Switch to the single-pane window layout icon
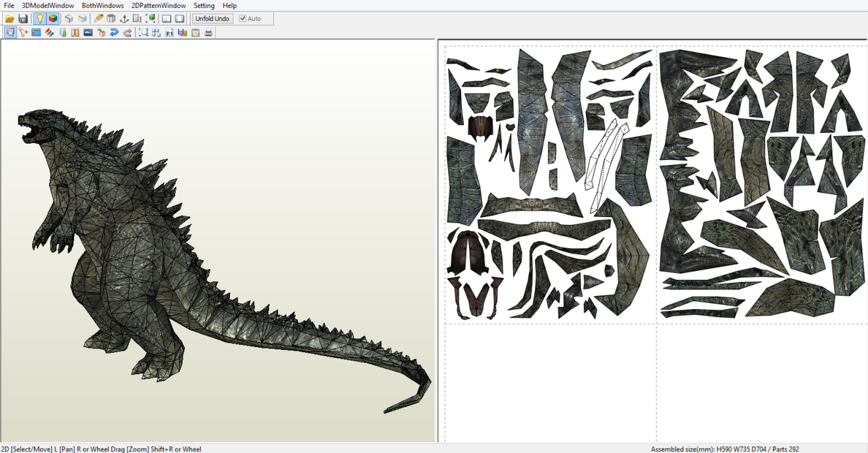868x453 pixels. click(x=180, y=18)
